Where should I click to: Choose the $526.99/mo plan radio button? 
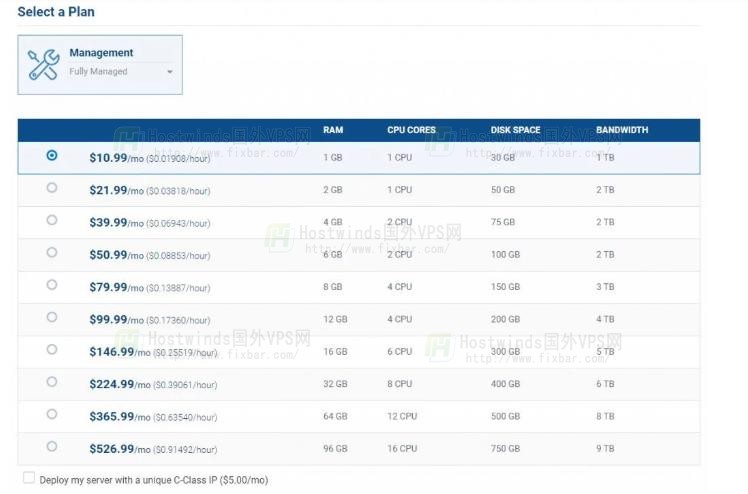pos(52,446)
